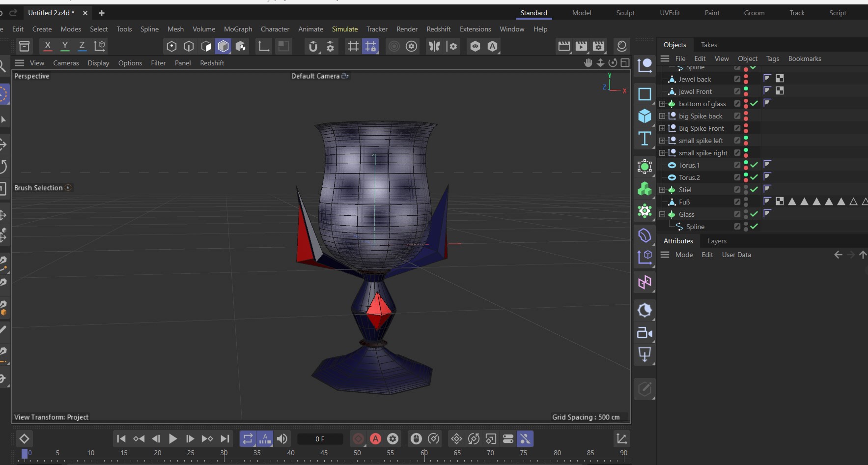Click the Camera object icon
868x465 pixels.
tap(644, 333)
